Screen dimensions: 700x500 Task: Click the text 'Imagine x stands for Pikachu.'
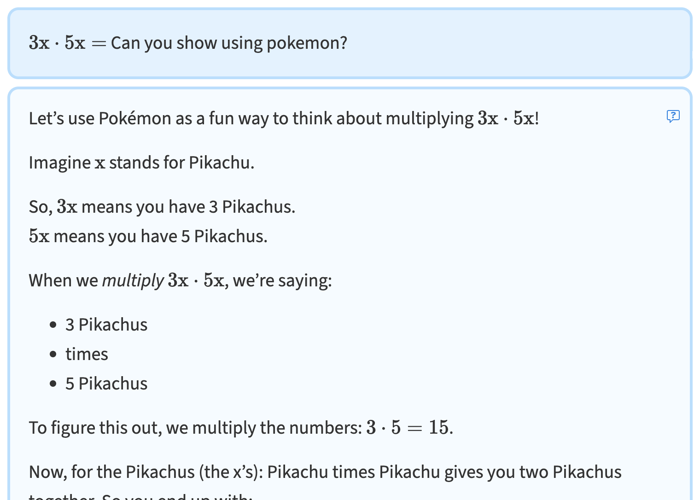142,162
